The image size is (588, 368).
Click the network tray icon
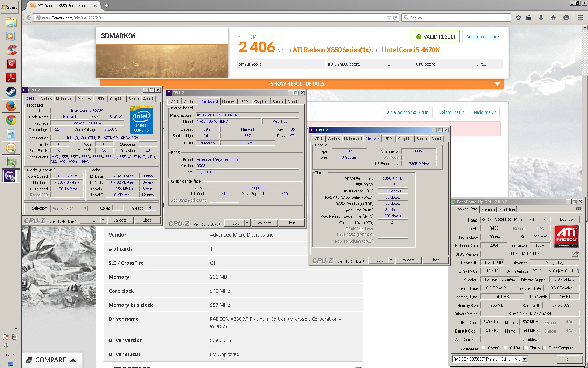pos(14,337)
